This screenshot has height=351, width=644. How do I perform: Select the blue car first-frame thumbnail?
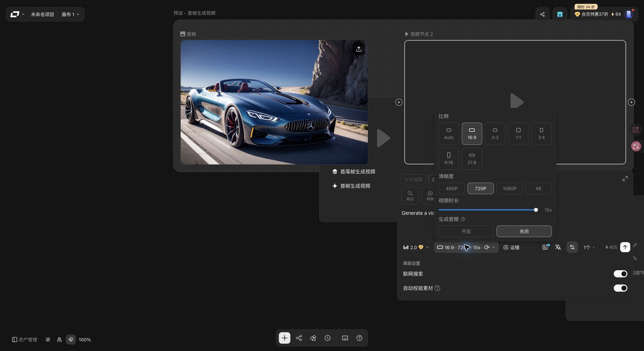(x=274, y=102)
